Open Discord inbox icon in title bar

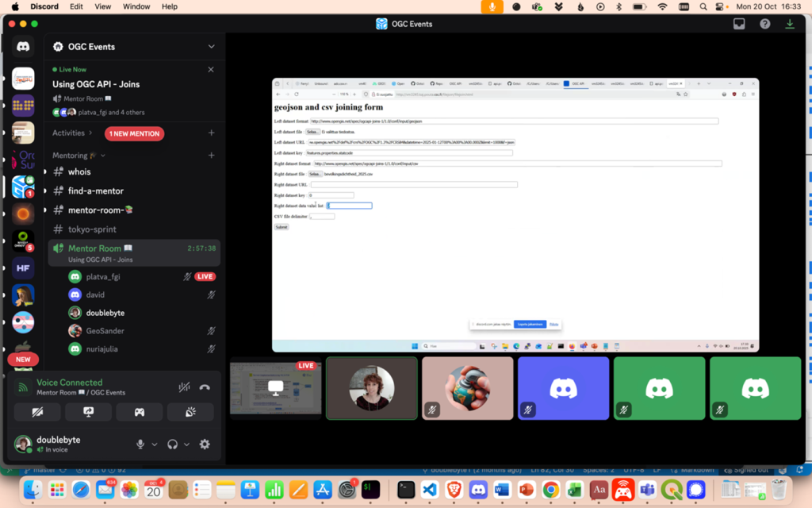(739, 24)
